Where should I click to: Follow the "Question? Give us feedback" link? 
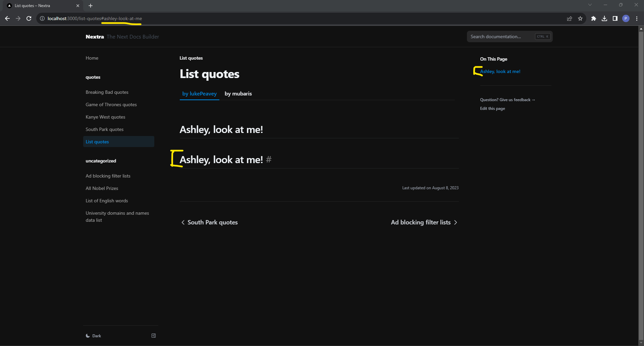pos(507,99)
